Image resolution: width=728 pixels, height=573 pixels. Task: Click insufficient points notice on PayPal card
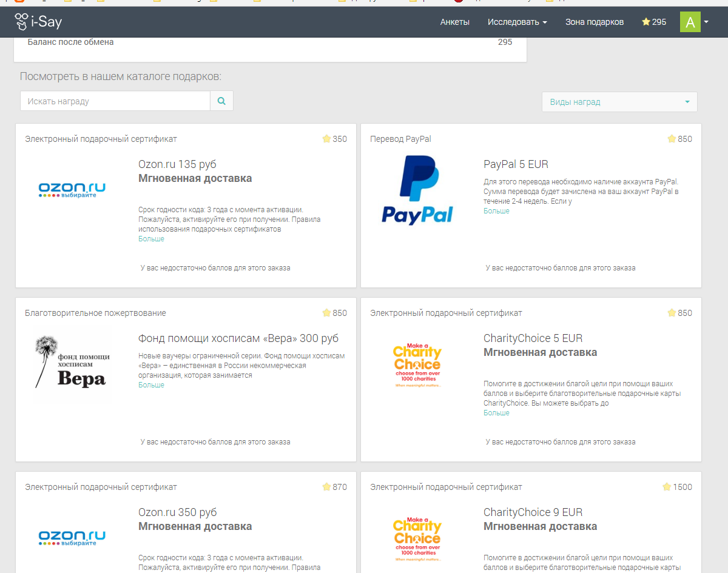561,267
